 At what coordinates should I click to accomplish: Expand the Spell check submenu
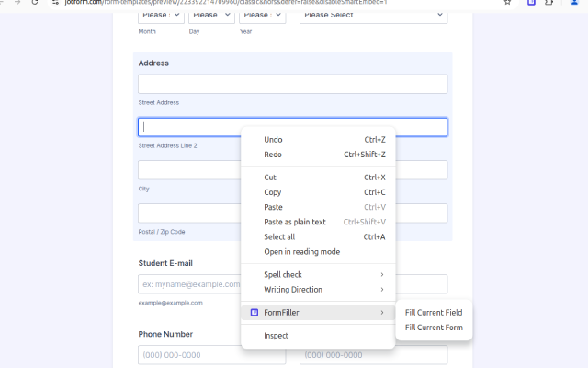pyautogui.click(x=318, y=275)
